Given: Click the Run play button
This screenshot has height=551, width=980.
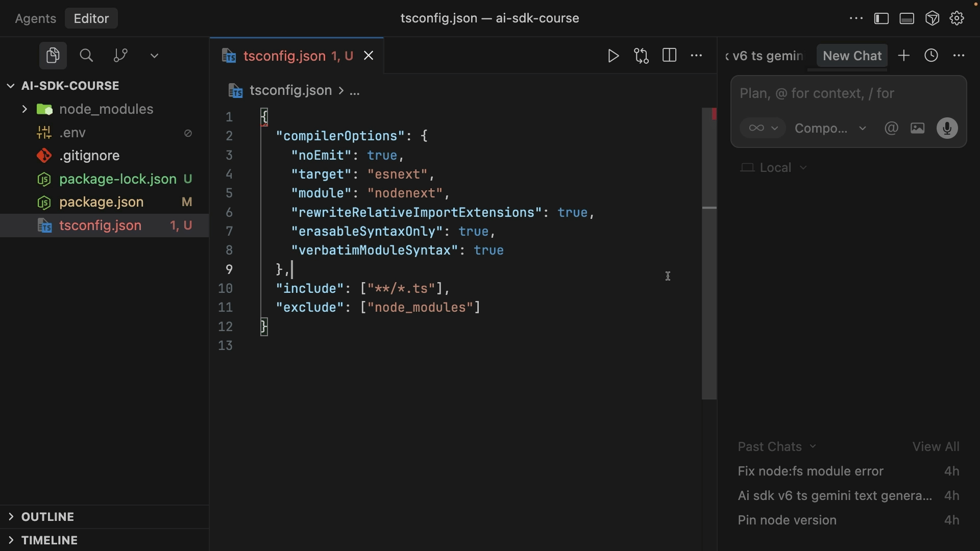Looking at the screenshot, I should pos(613,56).
